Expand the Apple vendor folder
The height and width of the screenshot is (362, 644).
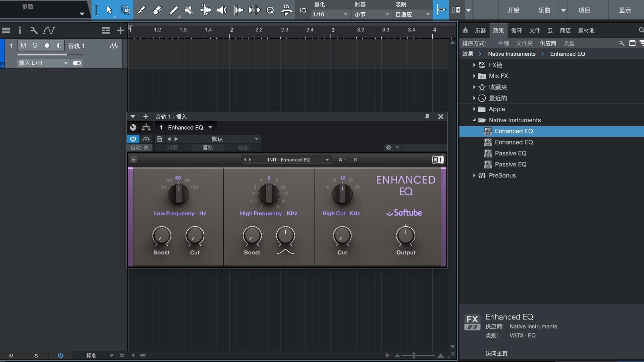474,109
